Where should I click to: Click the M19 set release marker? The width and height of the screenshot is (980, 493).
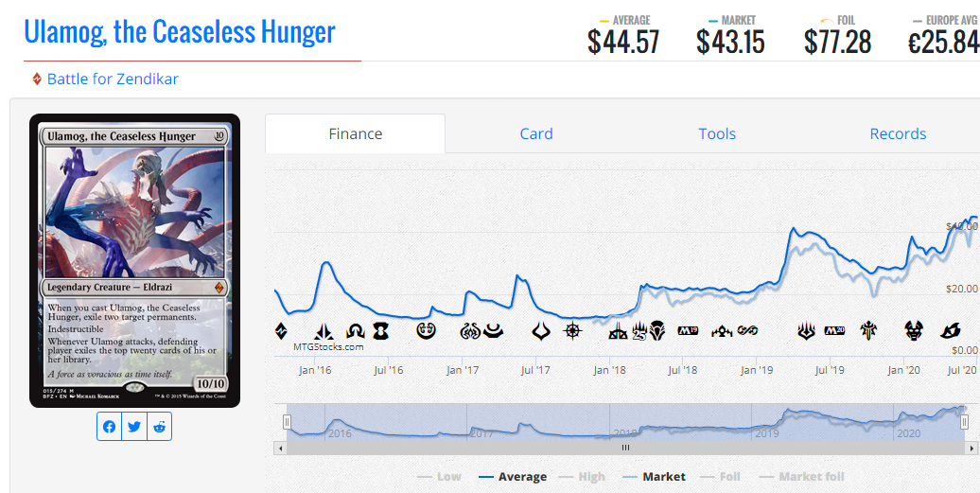click(x=688, y=330)
